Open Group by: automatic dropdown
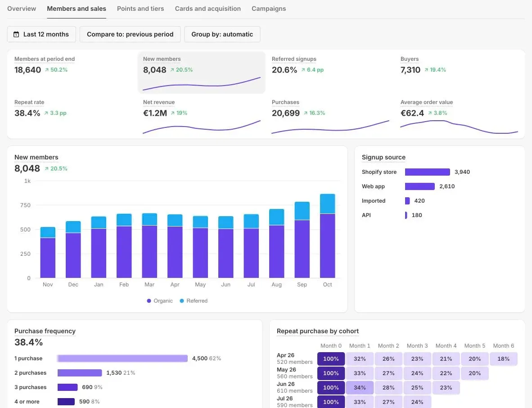This screenshot has width=532, height=408. click(x=222, y=34)
